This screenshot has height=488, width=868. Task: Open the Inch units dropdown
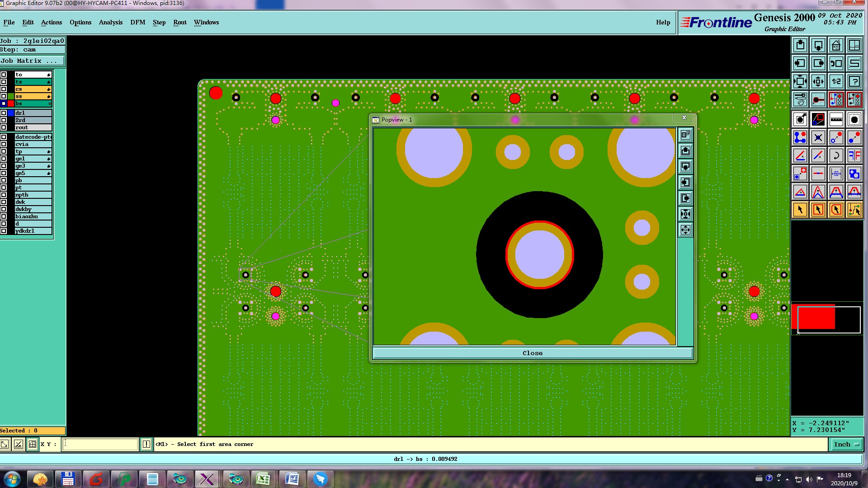[845, 444]
